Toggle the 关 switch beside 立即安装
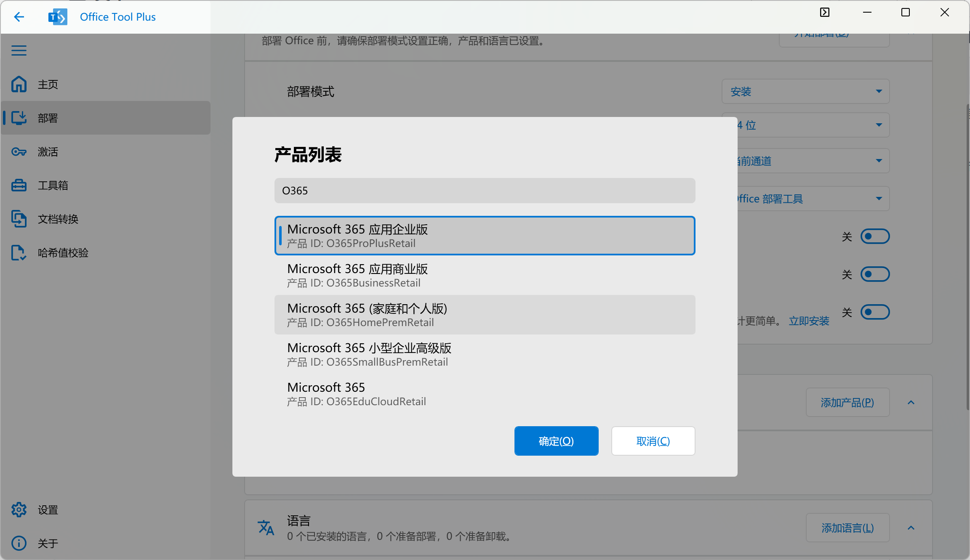 [875, 312]
